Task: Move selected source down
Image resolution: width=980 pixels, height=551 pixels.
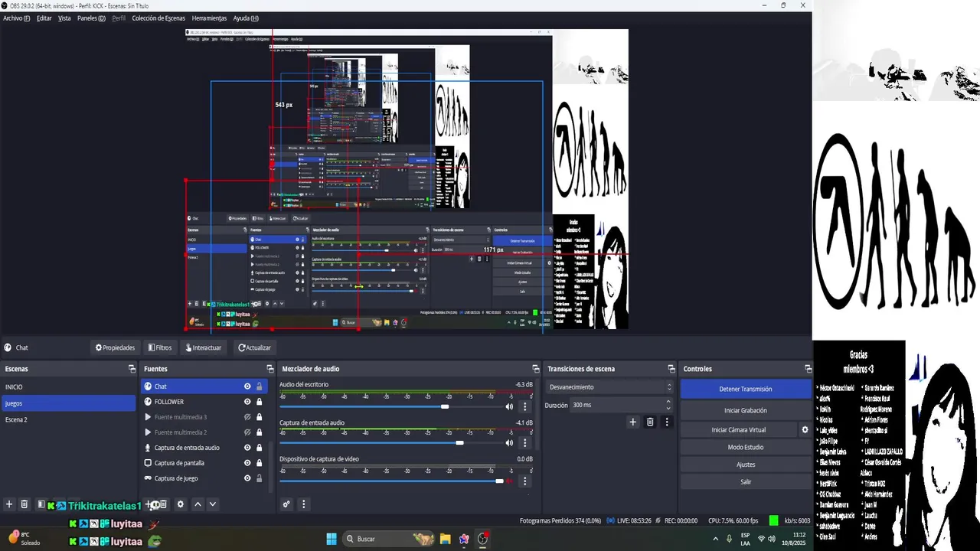Action: point(213,504)
